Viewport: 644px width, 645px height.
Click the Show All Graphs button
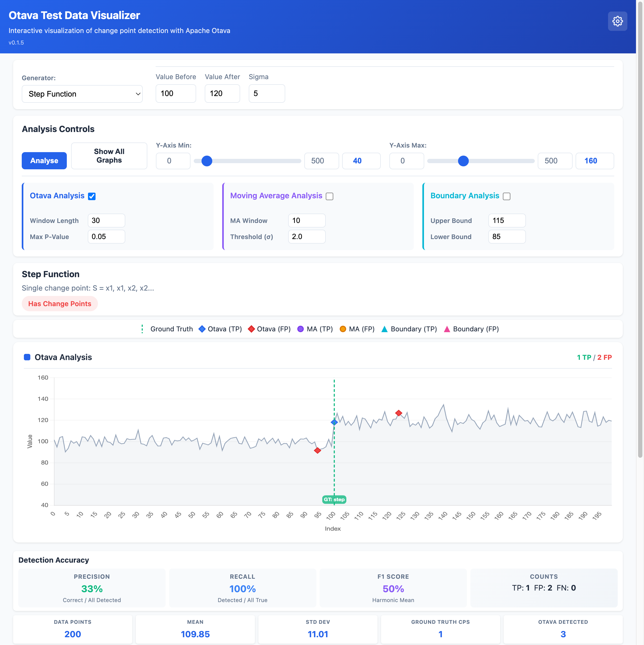click(109, 156)
